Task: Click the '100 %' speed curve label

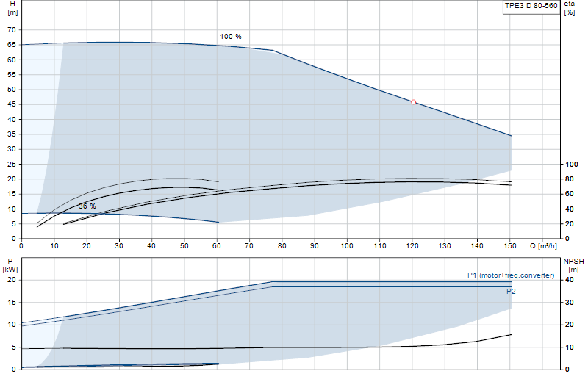Action: tap(231, 36)
